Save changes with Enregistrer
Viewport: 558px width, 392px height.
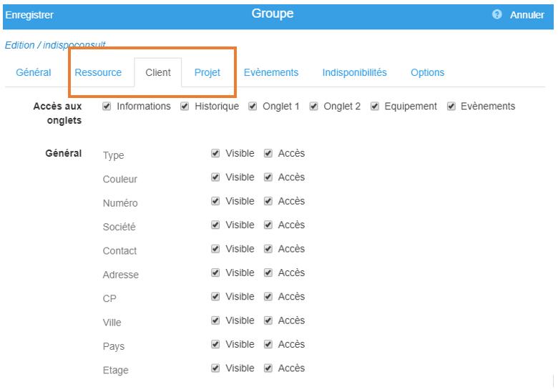point(29,15)
